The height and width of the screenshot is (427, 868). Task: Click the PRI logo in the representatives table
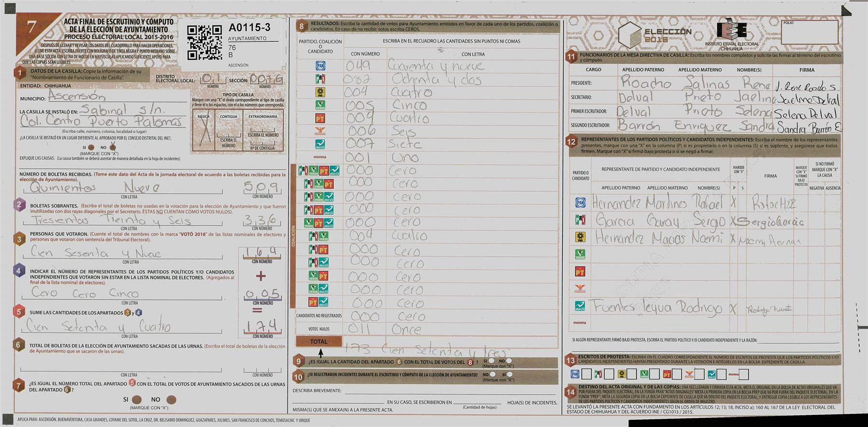(580, 220)
